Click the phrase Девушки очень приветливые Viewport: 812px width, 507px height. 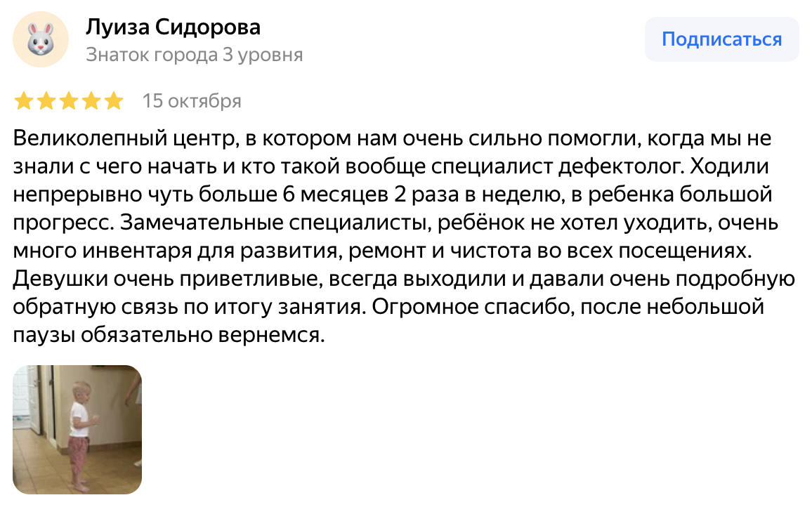click(164, 279)
